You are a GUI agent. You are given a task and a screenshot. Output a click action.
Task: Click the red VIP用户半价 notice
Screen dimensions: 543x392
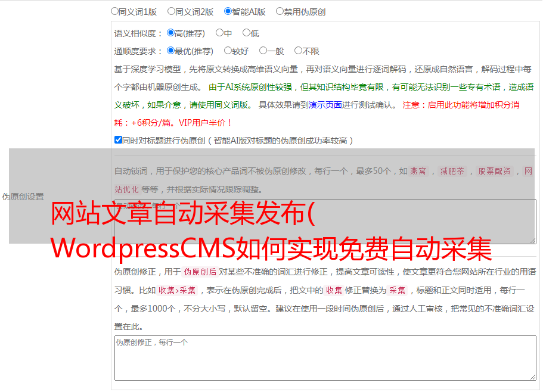pos(205,123)
